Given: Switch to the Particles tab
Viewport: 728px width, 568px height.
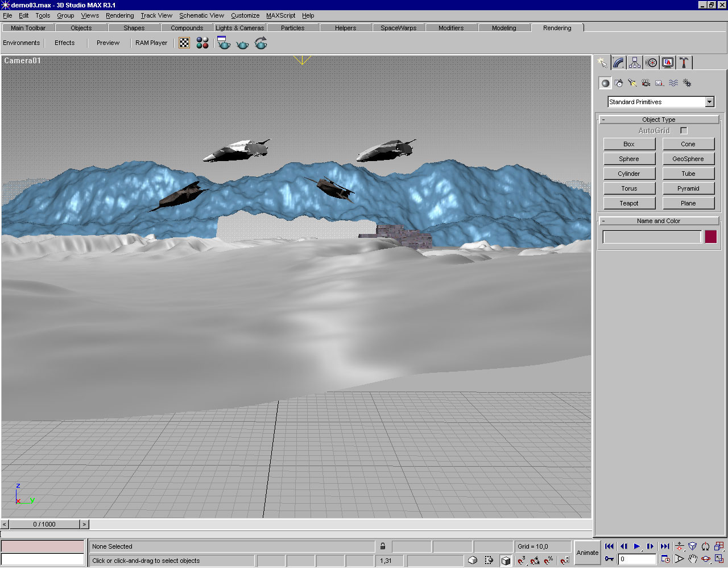Looking at the screenshot, I should point(292,28).
